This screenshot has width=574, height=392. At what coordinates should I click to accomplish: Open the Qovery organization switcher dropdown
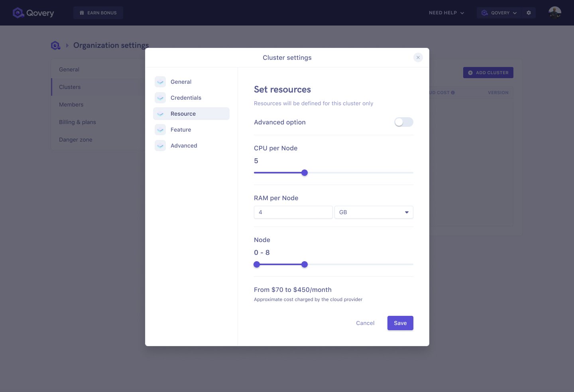coord(499,13)
